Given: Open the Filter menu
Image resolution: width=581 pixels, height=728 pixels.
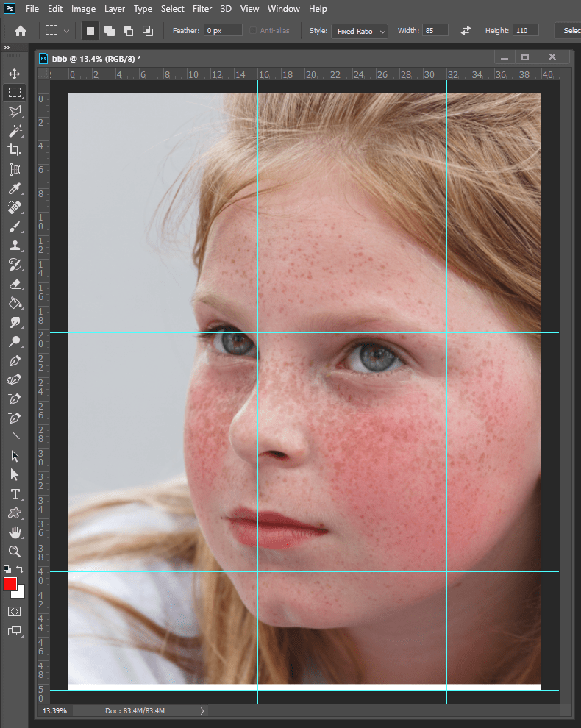Looking at the screenshot, I should pos(202,9).
